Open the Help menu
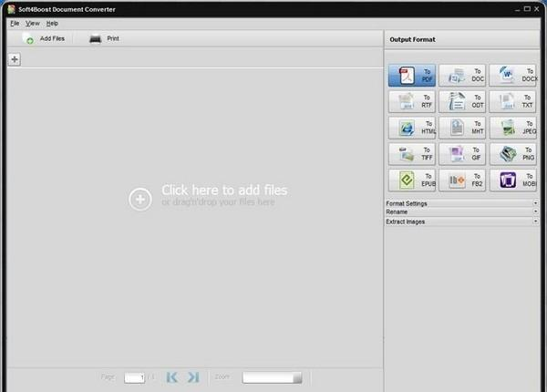This screenshot has width=547, height=392. pyautogui.click(x=52, y=24)
